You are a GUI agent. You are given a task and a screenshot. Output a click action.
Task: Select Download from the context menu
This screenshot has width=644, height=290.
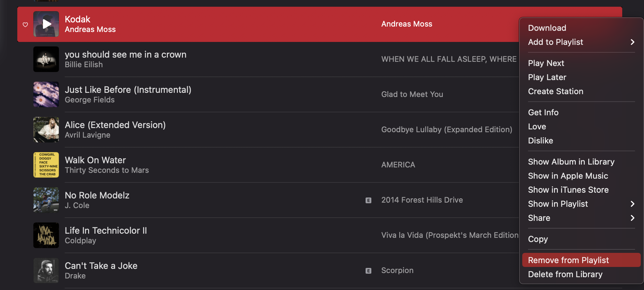point(547,28)
